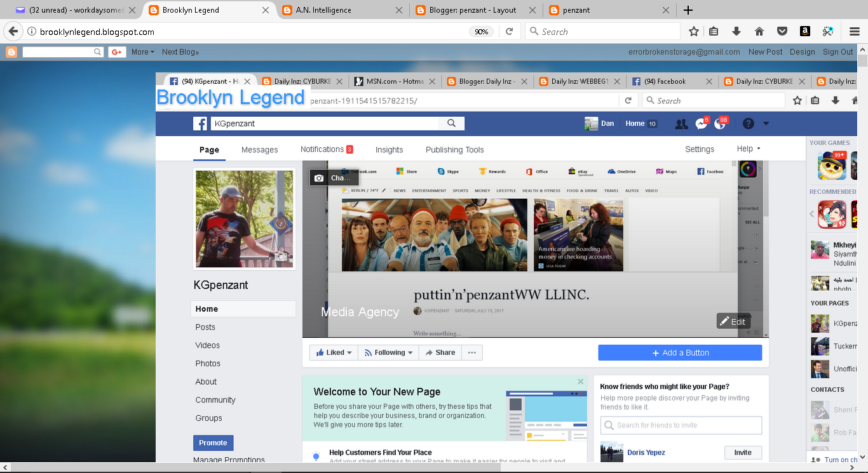
Task: Select Groups in page sidebar
Action: click(208, 418)
